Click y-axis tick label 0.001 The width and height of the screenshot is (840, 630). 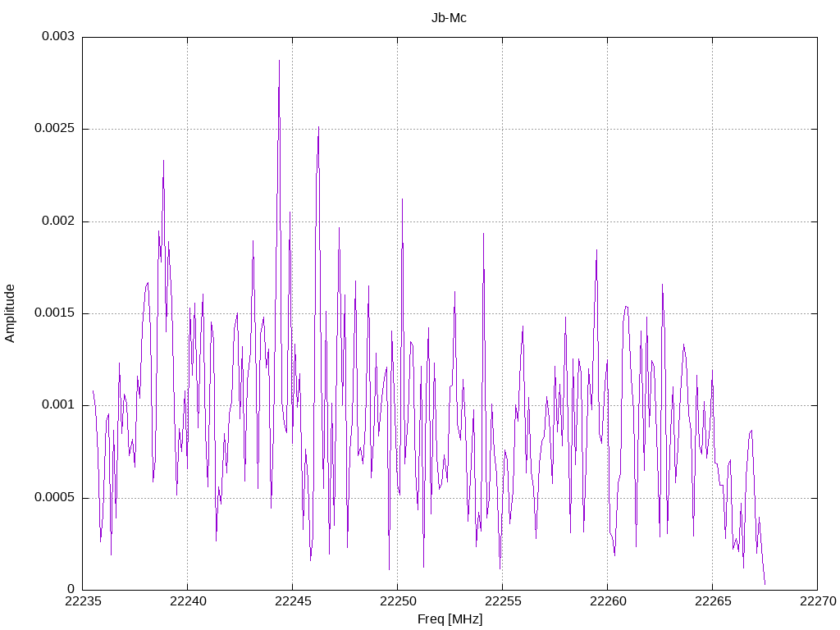(58, 405)
